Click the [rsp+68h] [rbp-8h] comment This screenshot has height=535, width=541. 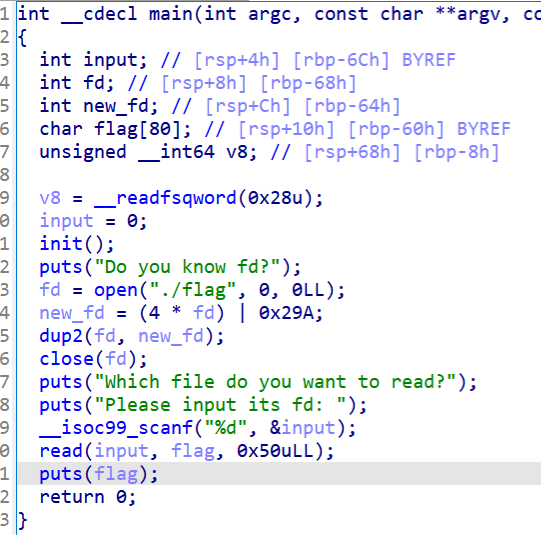[402, 152]
